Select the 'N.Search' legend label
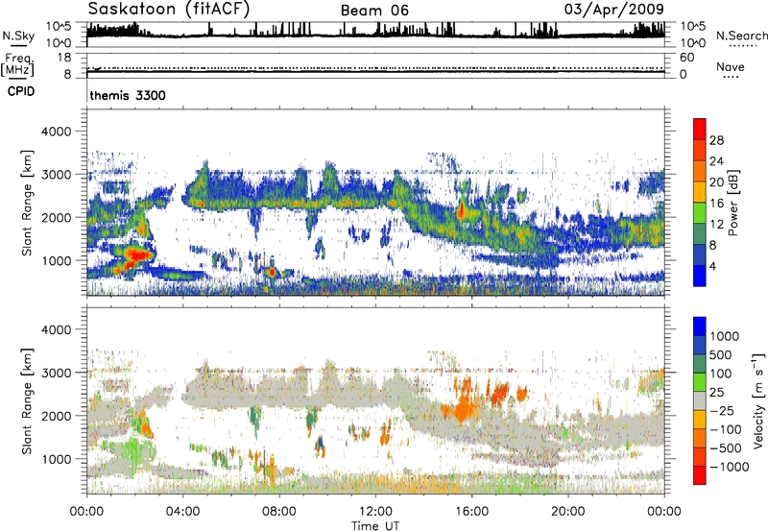 (741, 36)
